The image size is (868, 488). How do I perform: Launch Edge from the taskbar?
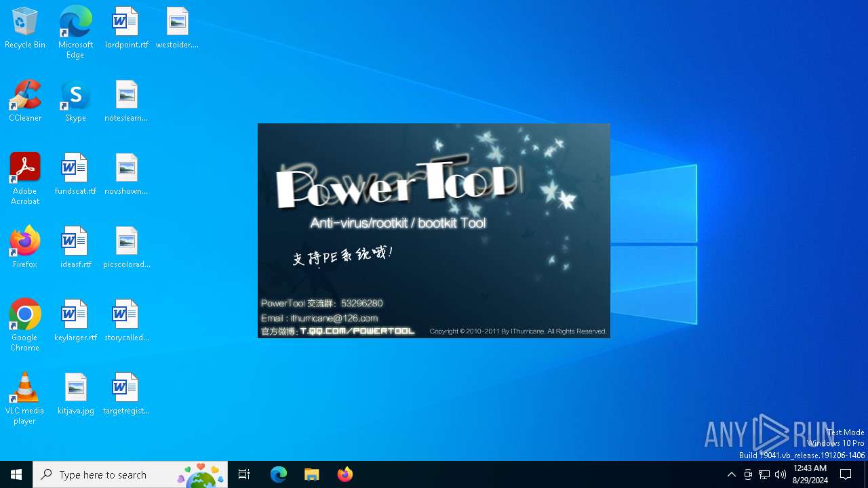[279, 474]
